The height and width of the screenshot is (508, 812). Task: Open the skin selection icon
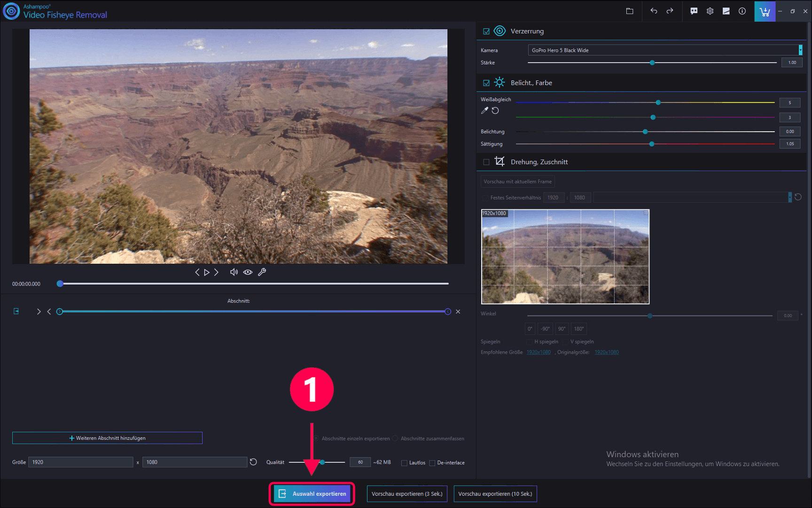coord(726,11)
